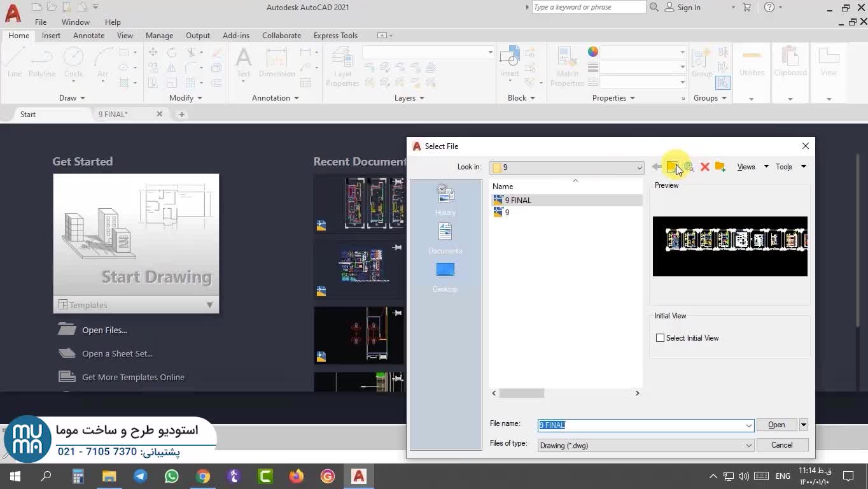Open the Documents location in the sidebar
868x489 pixels.
[x=445, y=238]
